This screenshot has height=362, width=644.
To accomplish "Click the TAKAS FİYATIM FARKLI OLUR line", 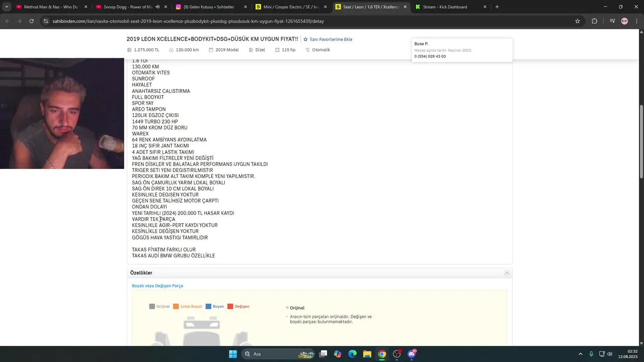I will (x=164, y=250).
